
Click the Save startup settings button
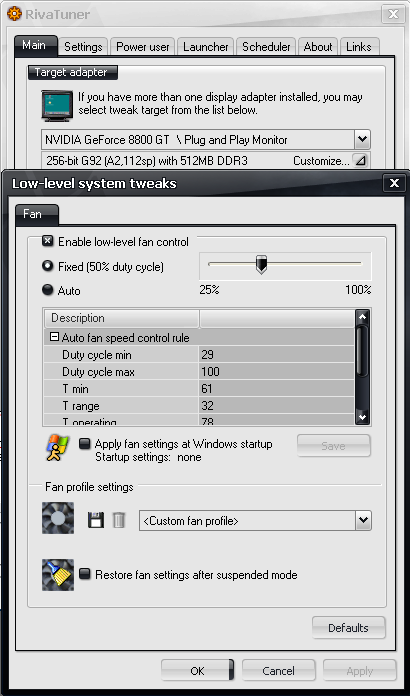tap(333, 446)
